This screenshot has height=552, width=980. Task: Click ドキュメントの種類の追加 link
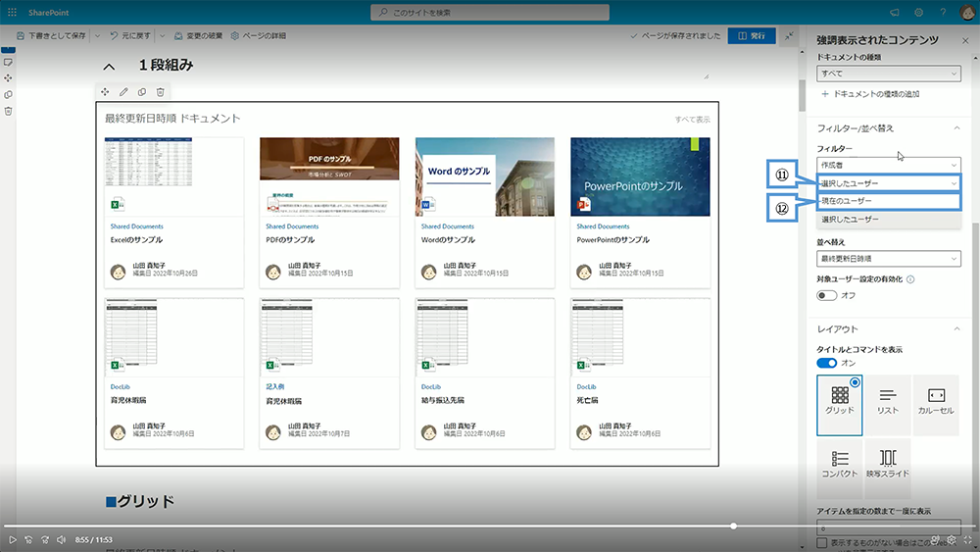point(870,94)
